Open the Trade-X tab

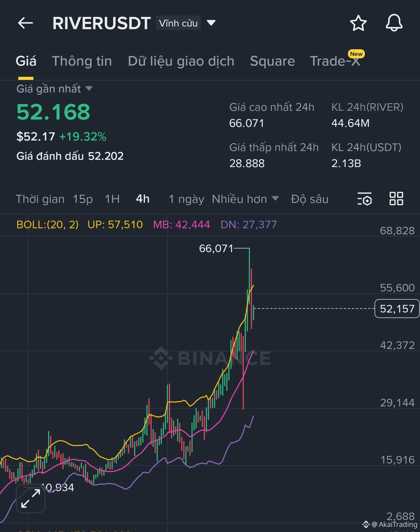(335, 61)
